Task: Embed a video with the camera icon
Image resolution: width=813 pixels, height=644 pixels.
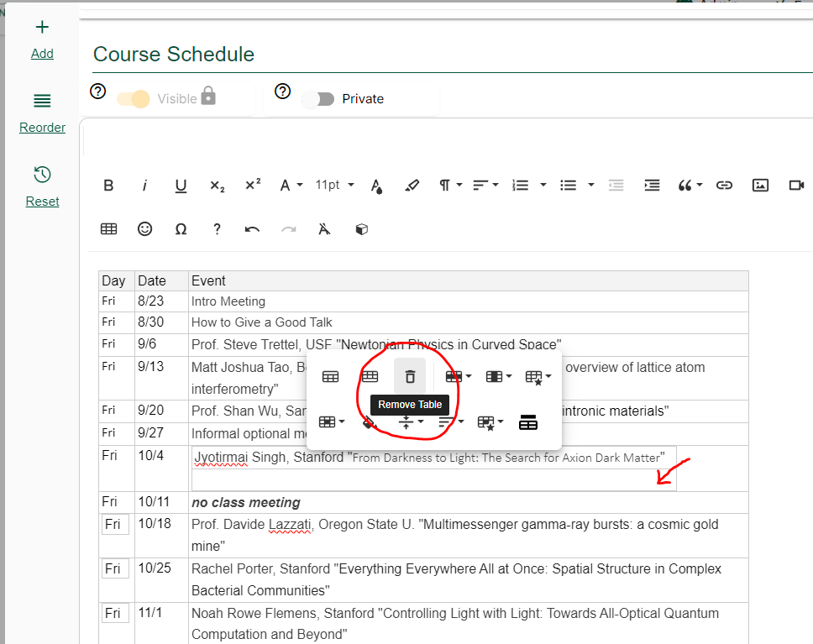Action: tap(795, 185)
